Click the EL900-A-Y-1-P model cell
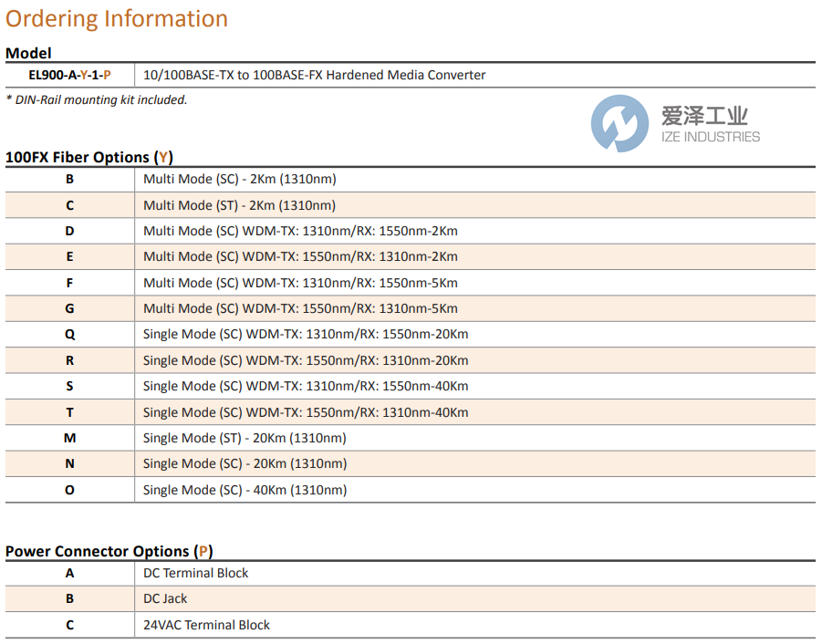Image resolution: width=822 pixels, height=644 pixels. 68,74
